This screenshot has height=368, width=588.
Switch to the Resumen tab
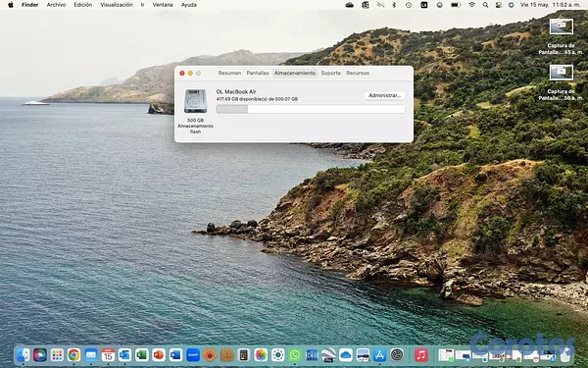(229, 73)
